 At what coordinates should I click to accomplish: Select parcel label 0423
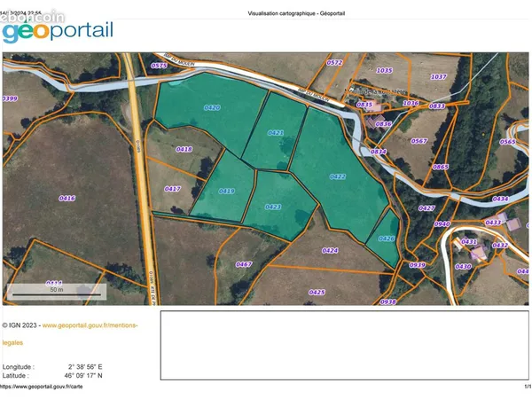pyautogui.click(x=273, y=207)
